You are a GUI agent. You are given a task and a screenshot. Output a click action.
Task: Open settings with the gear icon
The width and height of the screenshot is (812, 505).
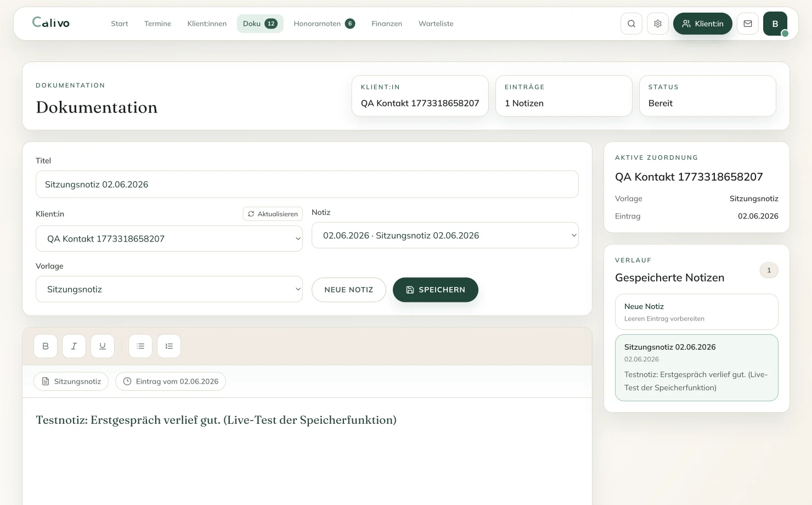point(658,24)
